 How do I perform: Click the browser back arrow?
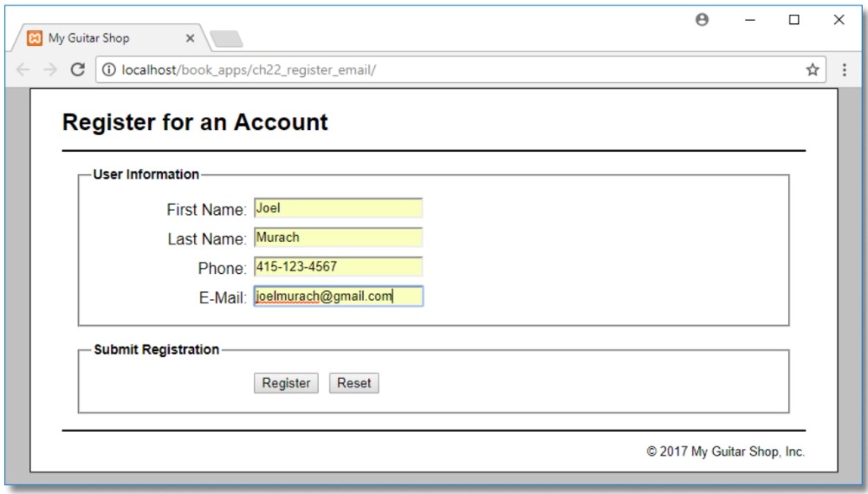23,70
